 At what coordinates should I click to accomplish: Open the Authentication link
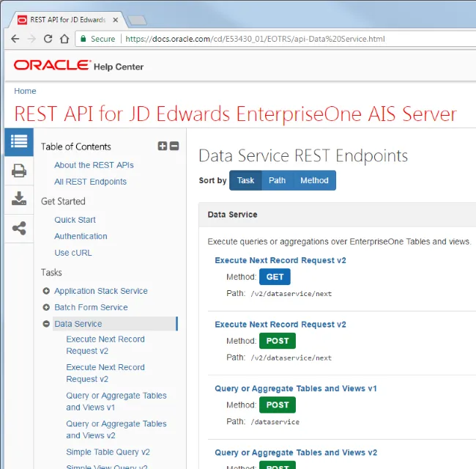coord(81,236)
